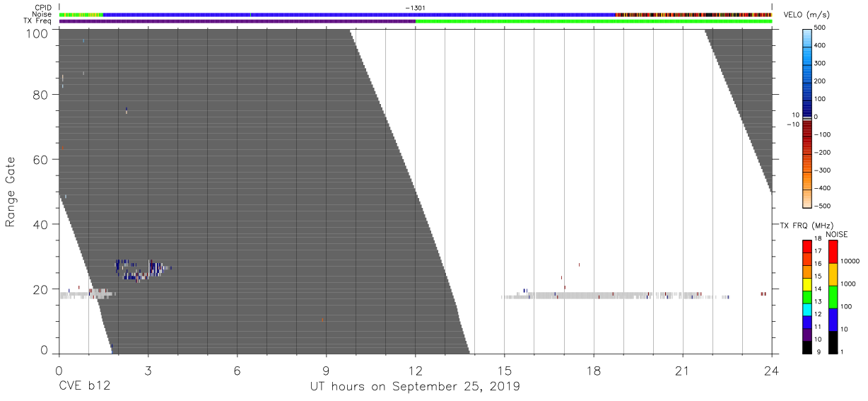Click the blue scatter cluster near 3 UT
The height and width of the screenshot is (401, 868).
(x=143, y=269)
